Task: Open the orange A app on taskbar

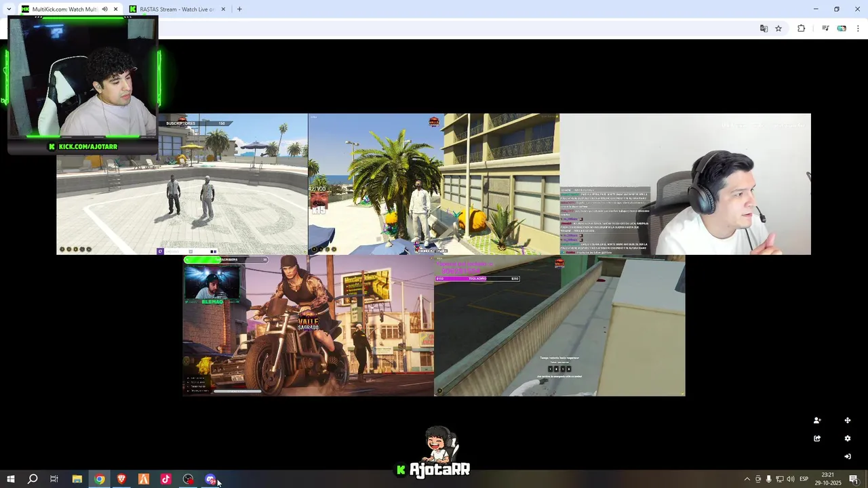Action: [x=144, y=479]
